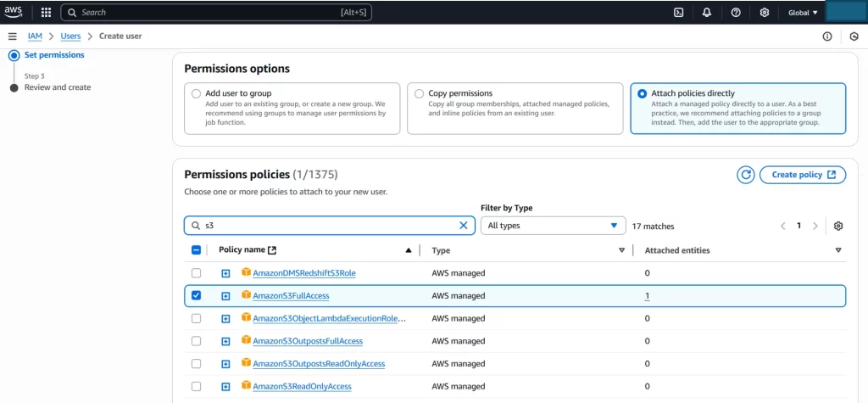Open the AmazonS3ObjectLambdaExecutionRole policy link
This screenshot has height=403, width=868.
click(330, 319)
